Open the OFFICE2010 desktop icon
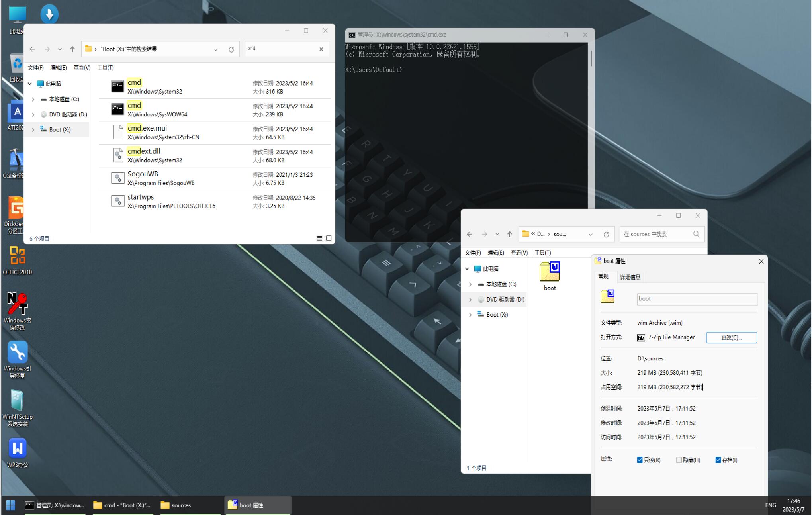Viewport: 812px width, 515px height. click(x=17, y=260)
